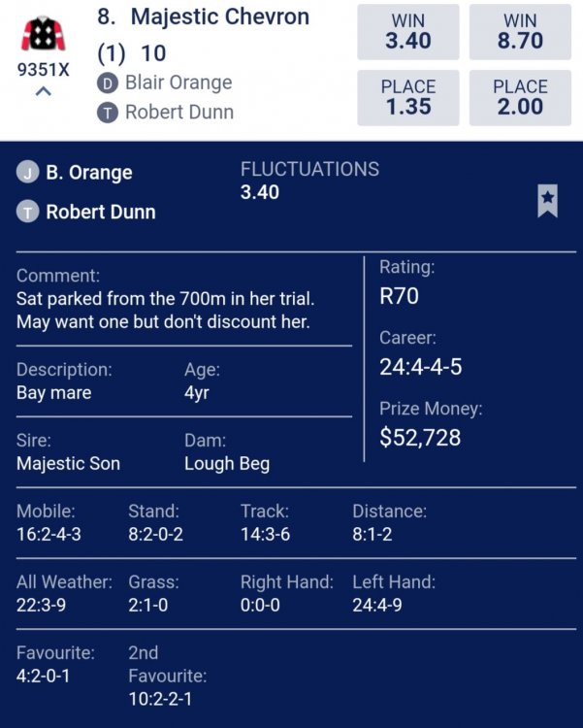Click the 9351X recent form text
The image size is (583, 728).
[x=44, y=70]
